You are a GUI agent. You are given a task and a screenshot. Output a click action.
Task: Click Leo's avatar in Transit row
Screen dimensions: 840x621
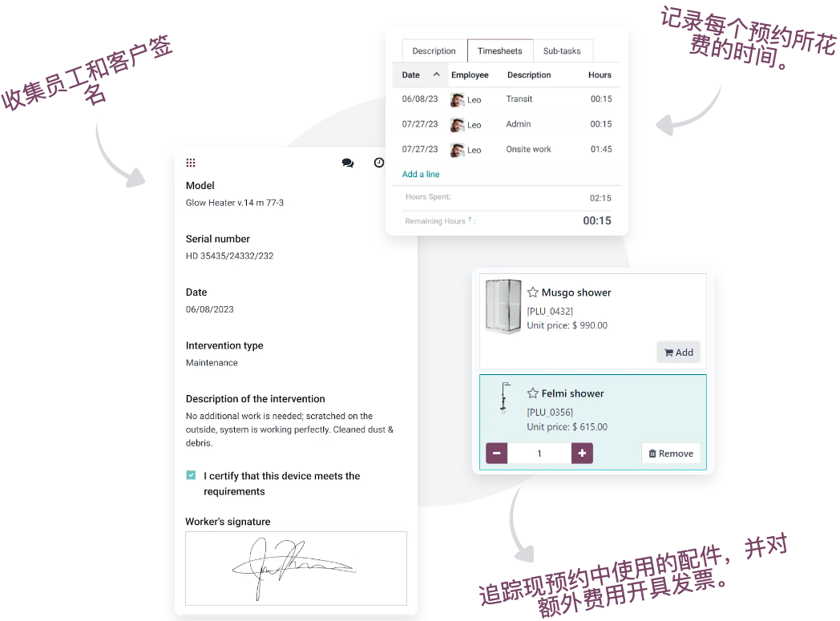457,99
